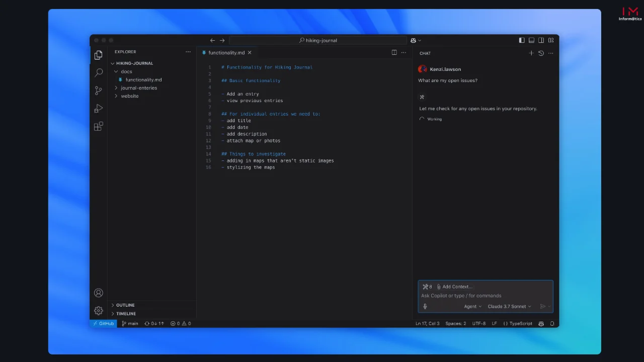
Task: Focus the Ask Copilot input field
Action: pyautogui.click(x=486, y=296)
